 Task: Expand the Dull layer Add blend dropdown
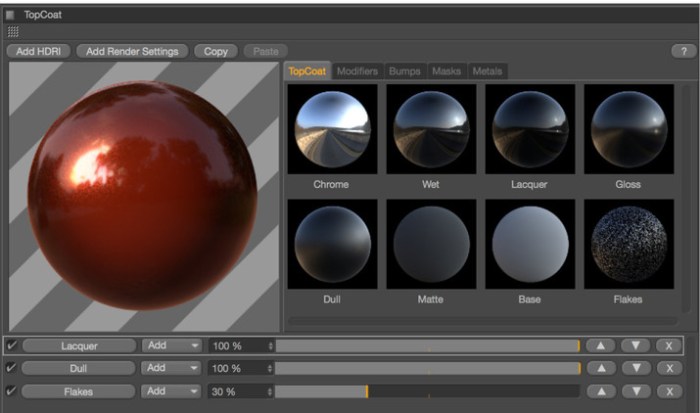pos(171,368)
